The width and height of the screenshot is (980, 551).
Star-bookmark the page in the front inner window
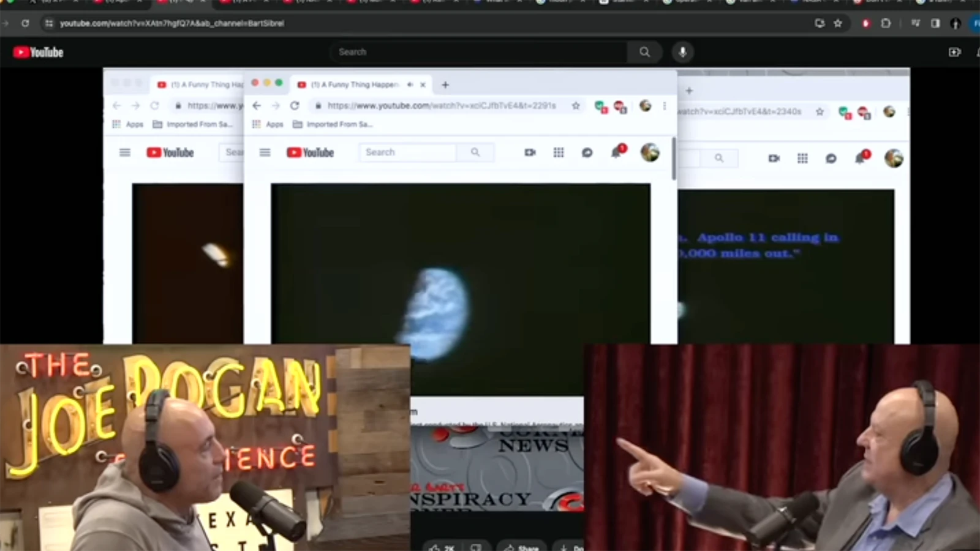click(576, 105)
